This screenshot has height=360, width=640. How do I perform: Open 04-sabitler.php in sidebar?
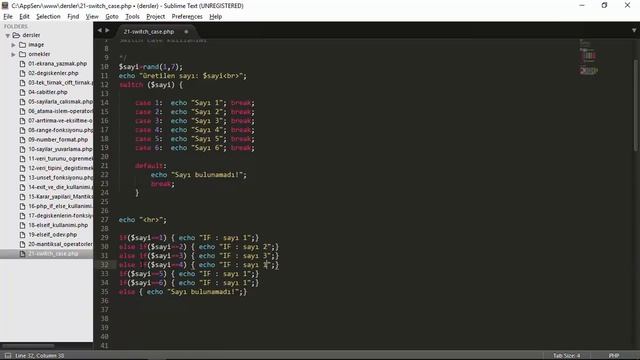[48, 92]
